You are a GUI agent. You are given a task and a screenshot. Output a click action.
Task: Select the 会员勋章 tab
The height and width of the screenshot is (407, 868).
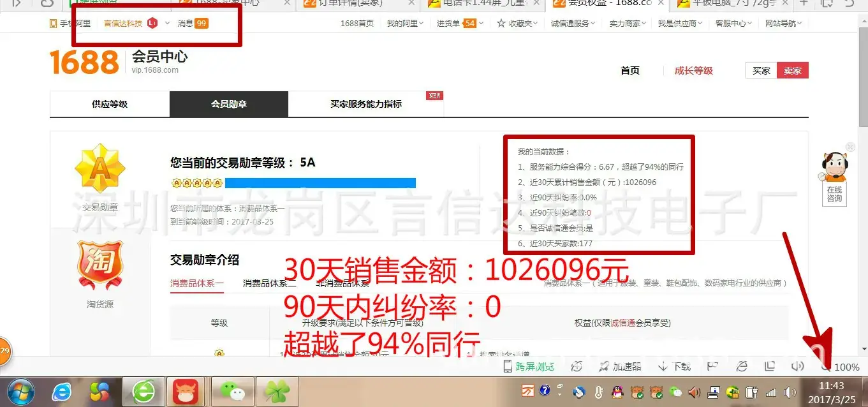229,104
